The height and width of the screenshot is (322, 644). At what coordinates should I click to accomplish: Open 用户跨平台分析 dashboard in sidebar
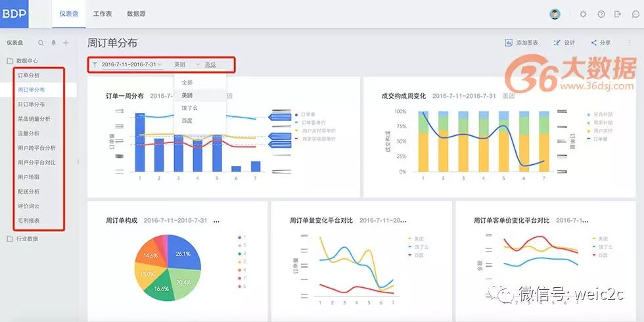[38, 148]
